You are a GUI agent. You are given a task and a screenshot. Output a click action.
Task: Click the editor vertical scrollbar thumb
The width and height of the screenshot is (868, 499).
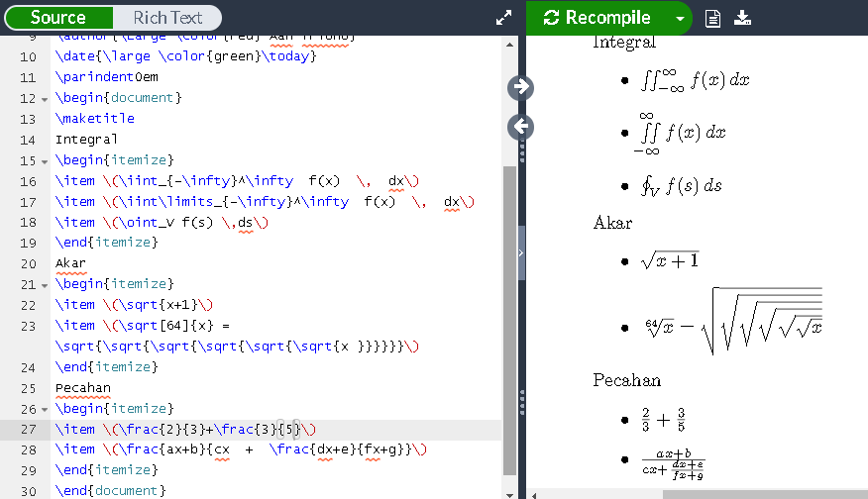[x=509, y=321]
